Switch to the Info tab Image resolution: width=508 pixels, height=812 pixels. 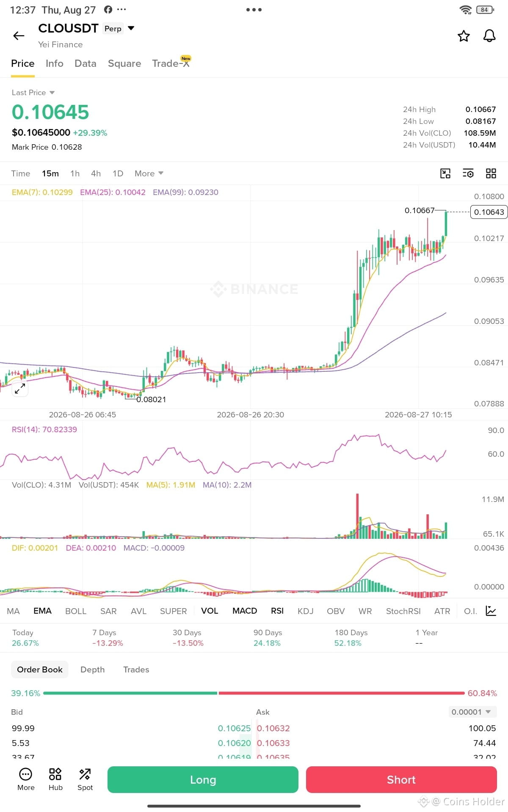tap(55, 63)
